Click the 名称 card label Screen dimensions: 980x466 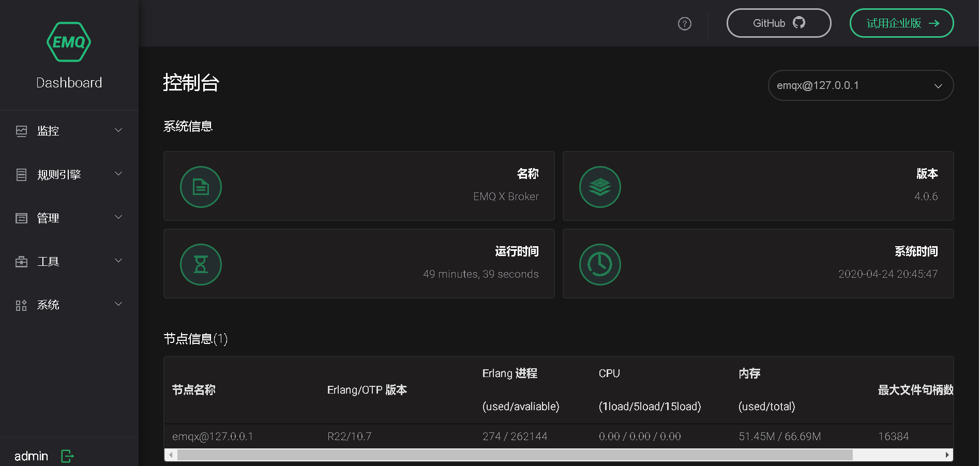[x=528, y=174]
